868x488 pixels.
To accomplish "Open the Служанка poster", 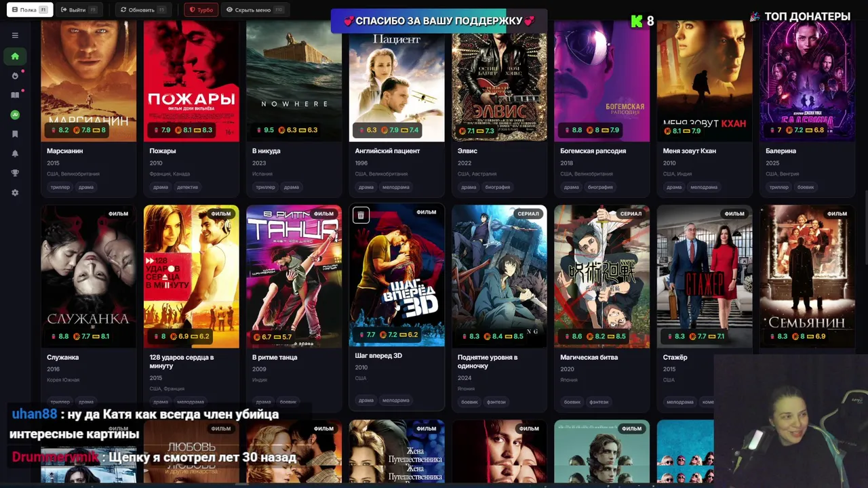I will point(88,276).
